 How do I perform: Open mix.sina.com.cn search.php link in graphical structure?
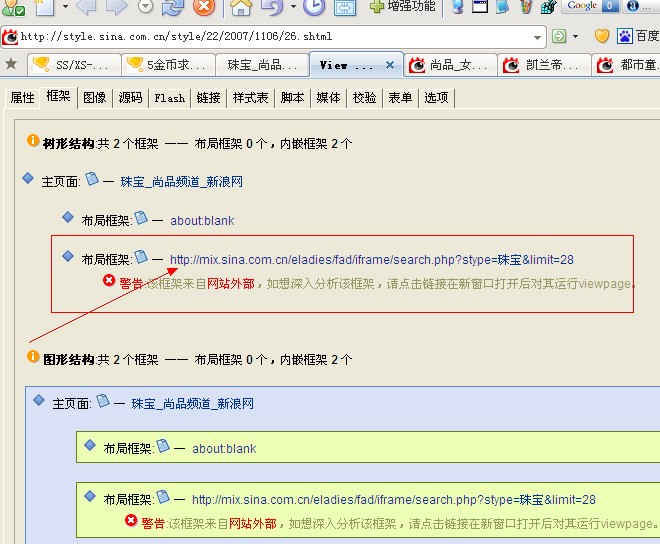(394, 499)
